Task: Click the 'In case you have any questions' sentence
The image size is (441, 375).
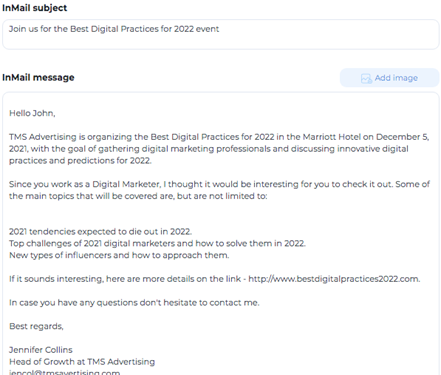Action: pos(134,302)
